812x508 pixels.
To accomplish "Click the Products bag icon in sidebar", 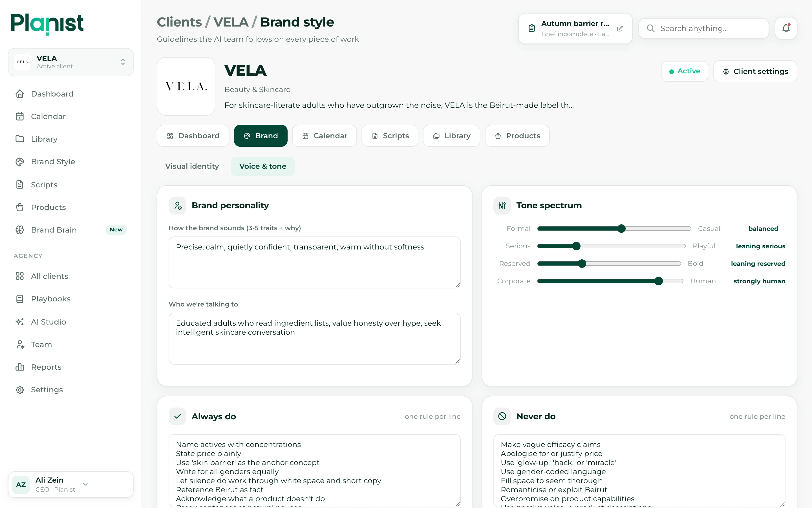I will coord(20,207).
